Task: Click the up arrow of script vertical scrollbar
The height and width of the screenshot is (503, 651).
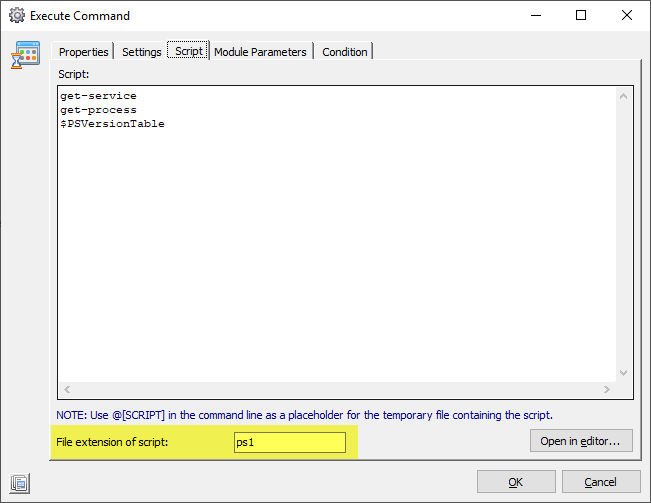Action: [623, 97]
